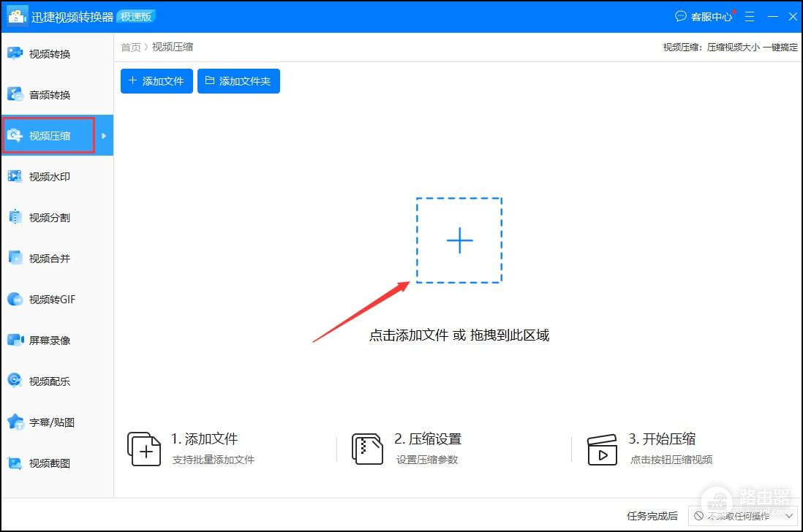Click the 视频分割 sidebar icon
The height and width of the screenshot is (532, 803).
(x=15, y=217)
